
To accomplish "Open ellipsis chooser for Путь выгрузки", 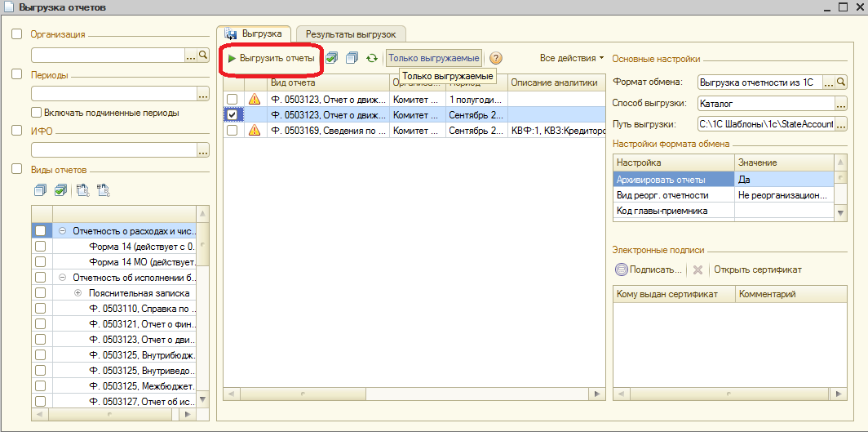I will (841, 125).
